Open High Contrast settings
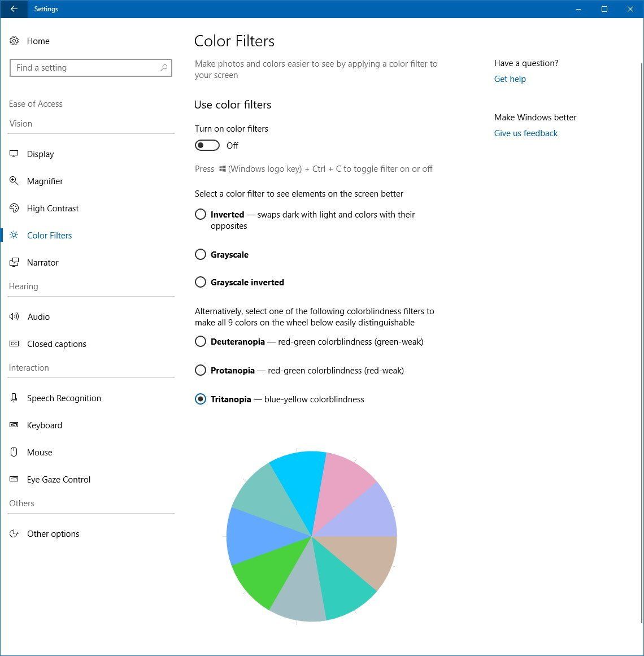 (x=53, y=208)
